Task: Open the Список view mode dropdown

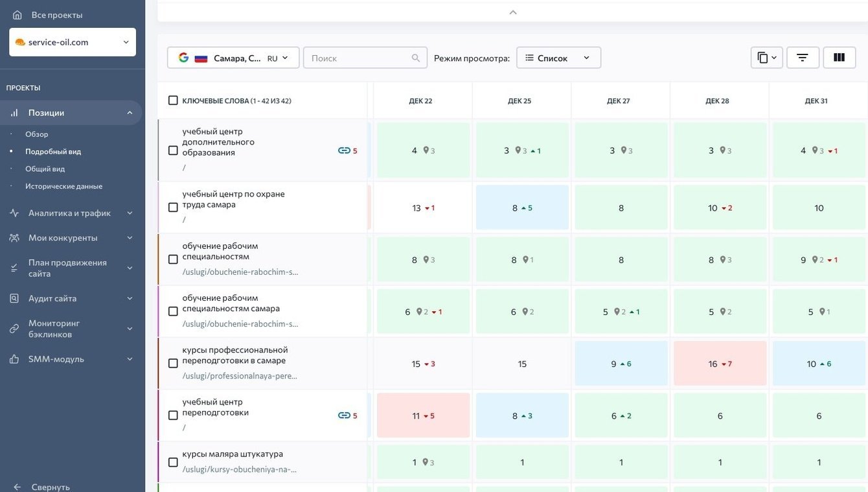Action: (x=558, y=58)
